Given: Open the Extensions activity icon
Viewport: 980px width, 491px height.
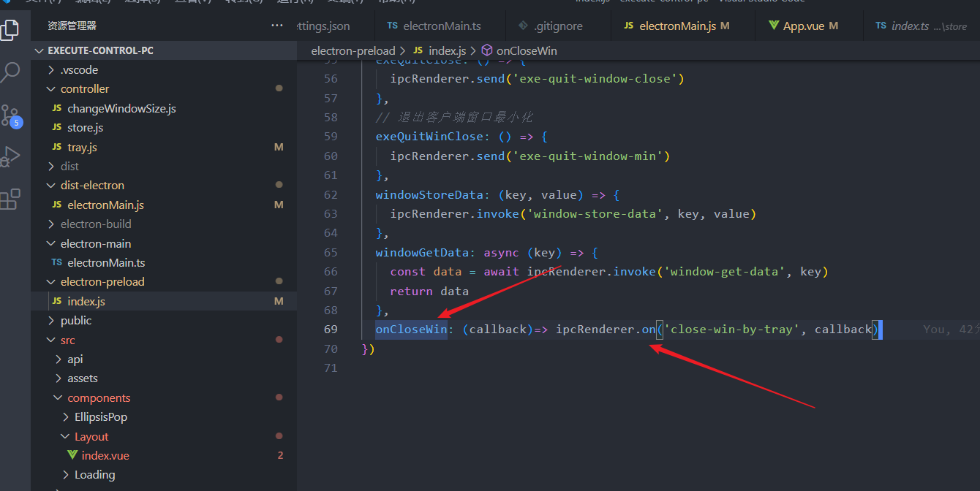Looking at the screenshot, I should pos(10,199).
